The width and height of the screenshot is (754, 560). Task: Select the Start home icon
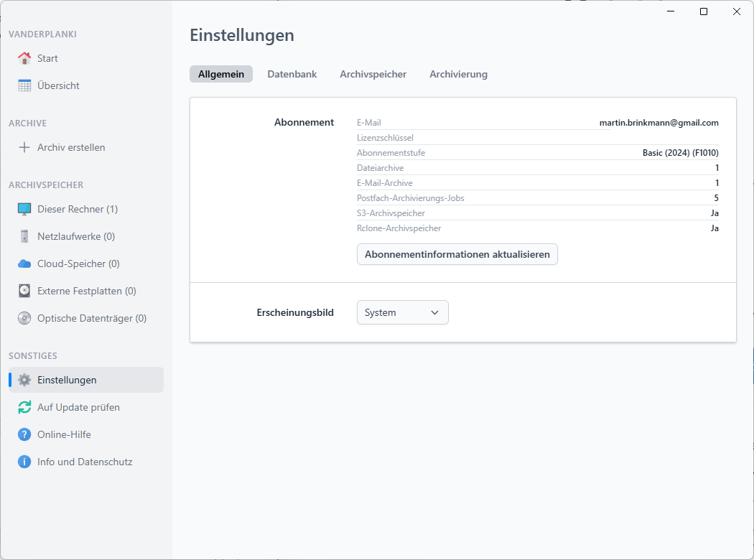[24, 57]
